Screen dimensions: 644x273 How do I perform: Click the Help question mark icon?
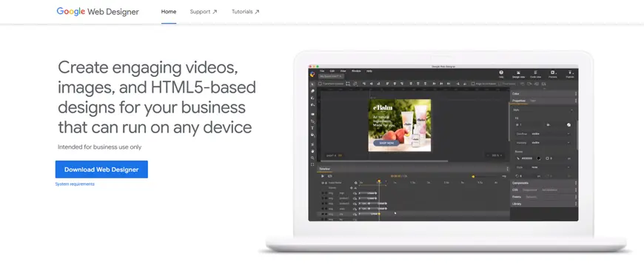501,73
